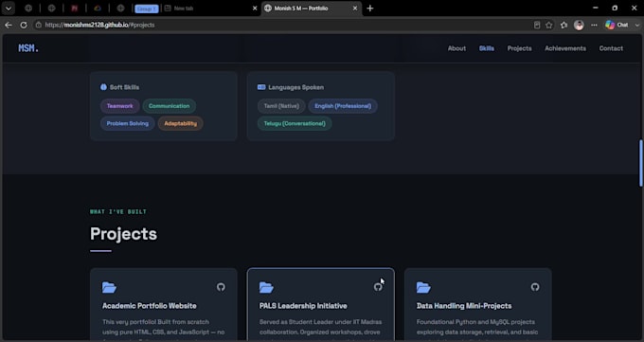Open a new browser tab
The width and height of the screenshot is (644, 342).
[x=370, y=9]
